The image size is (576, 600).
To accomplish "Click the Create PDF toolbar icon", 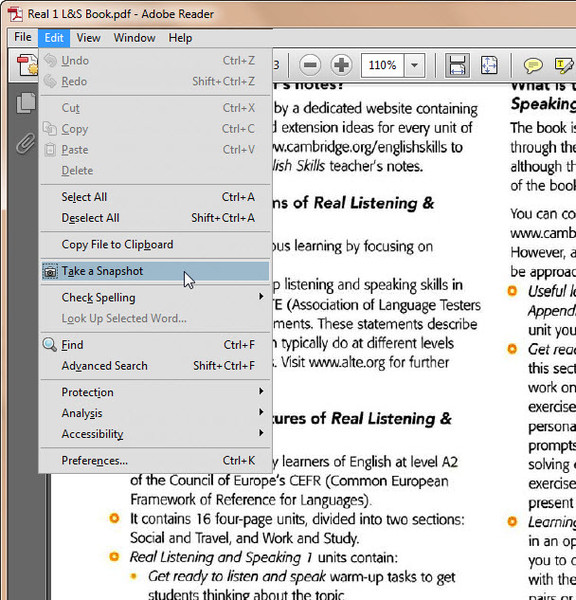I will coord(27,65).
